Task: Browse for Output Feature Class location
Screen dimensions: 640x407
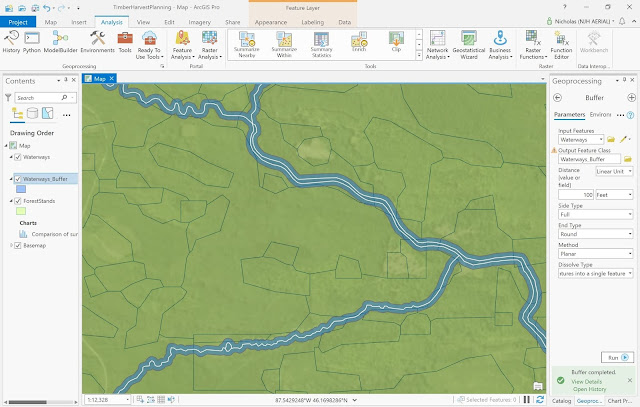Action: click(627, 159)
